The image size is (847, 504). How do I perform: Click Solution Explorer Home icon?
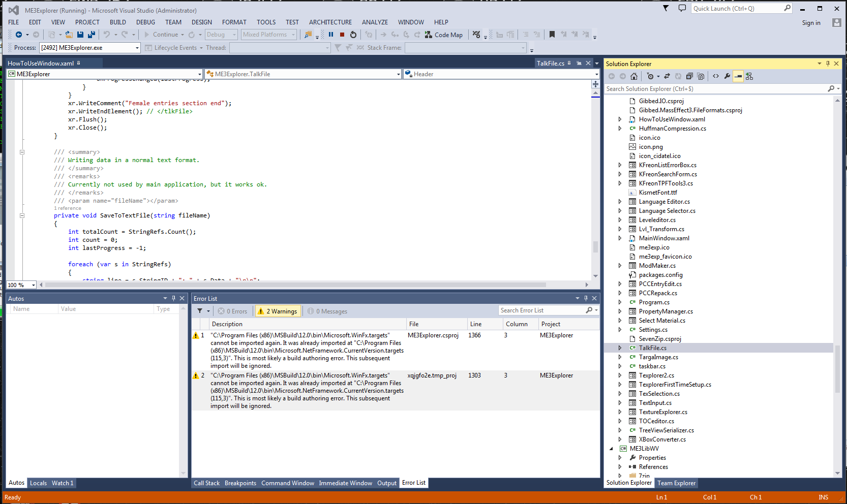pyautogui.click(x=634, y=76)
